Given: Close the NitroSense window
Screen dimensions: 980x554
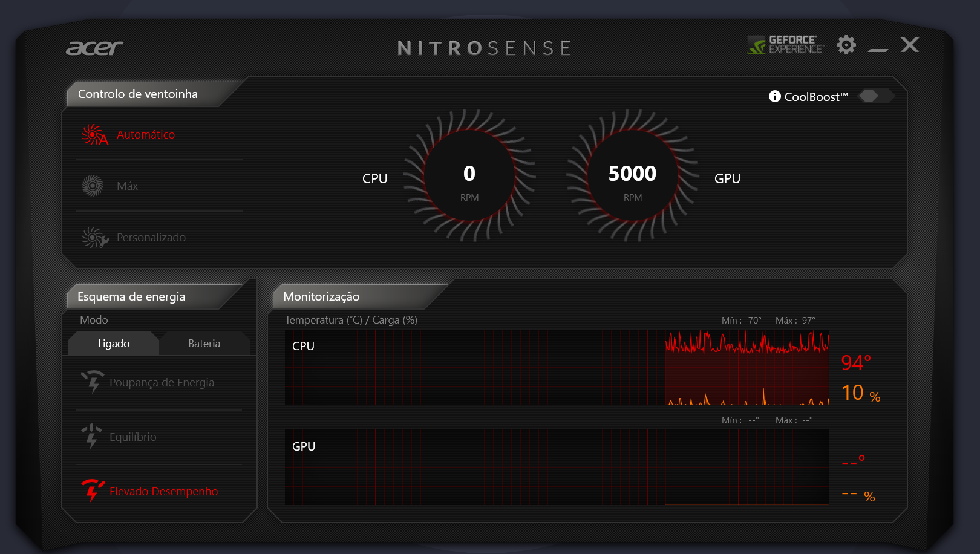Looking at the screenshot, I should [910, 45].
